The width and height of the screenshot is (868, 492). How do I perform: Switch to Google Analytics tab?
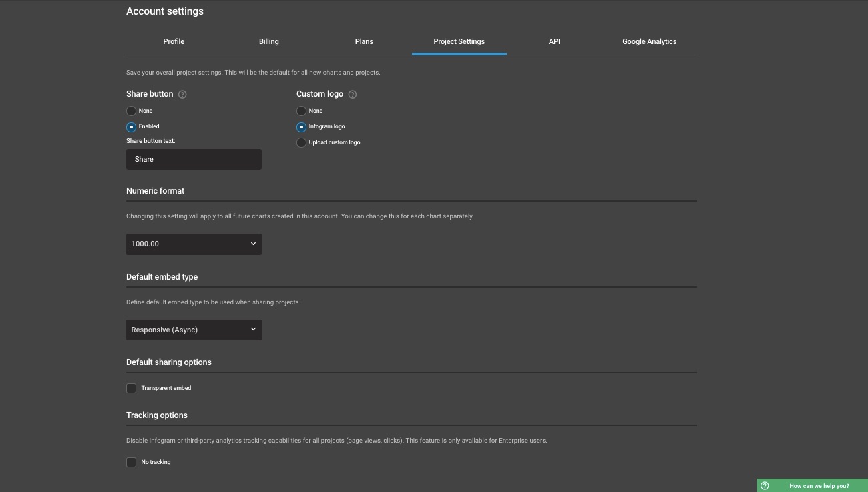649,41
